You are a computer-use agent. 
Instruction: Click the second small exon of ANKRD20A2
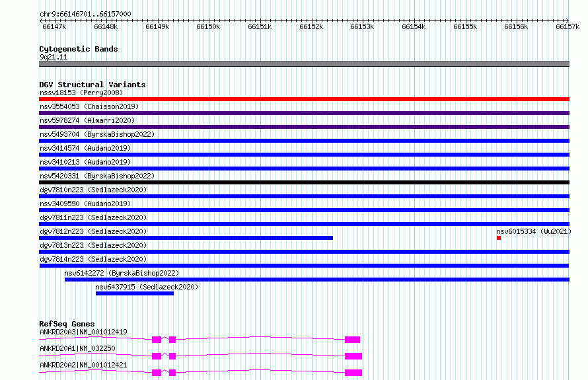point(172,373)
